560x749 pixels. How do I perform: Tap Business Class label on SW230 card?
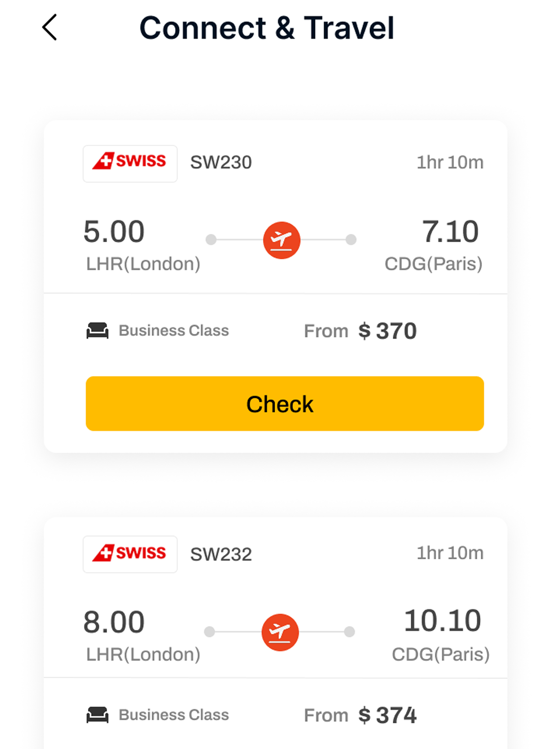(174, 331)
